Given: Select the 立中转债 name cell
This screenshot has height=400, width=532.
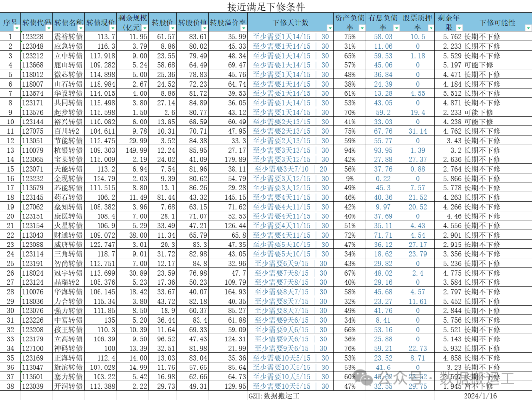Looking at the screenshot, I should [x=68, y=56].
